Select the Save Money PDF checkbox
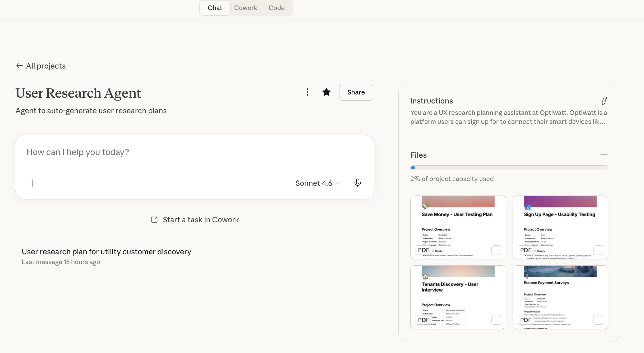644x353 pixels. pos(496,250)
